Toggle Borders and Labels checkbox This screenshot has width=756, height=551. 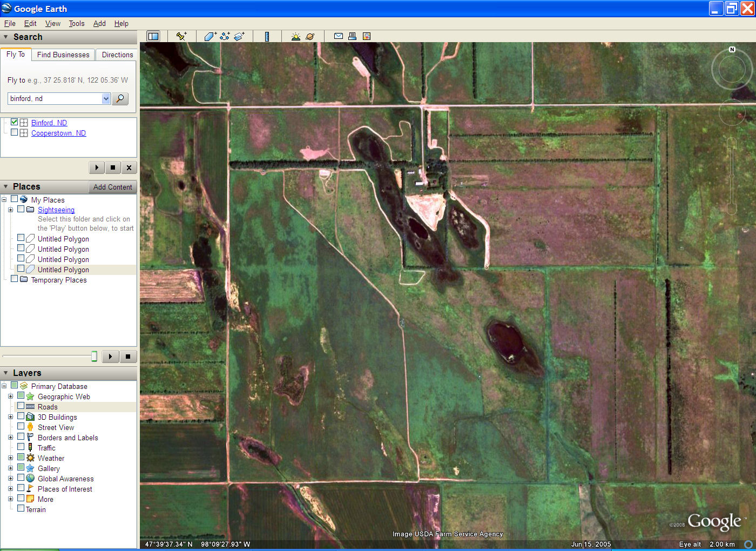[21, 437]
